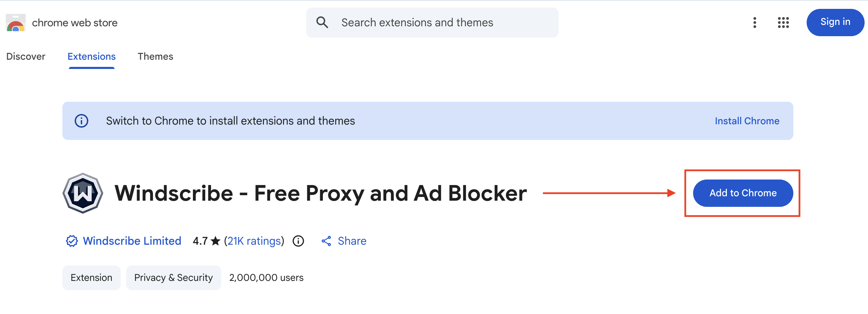
Task: Open the Themes tab
Action: [x=155, y=56]
